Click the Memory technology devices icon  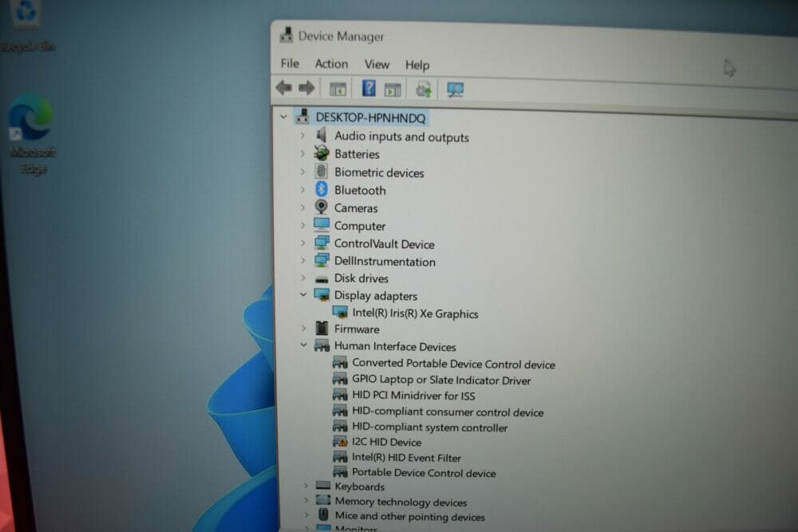[323, 500]
